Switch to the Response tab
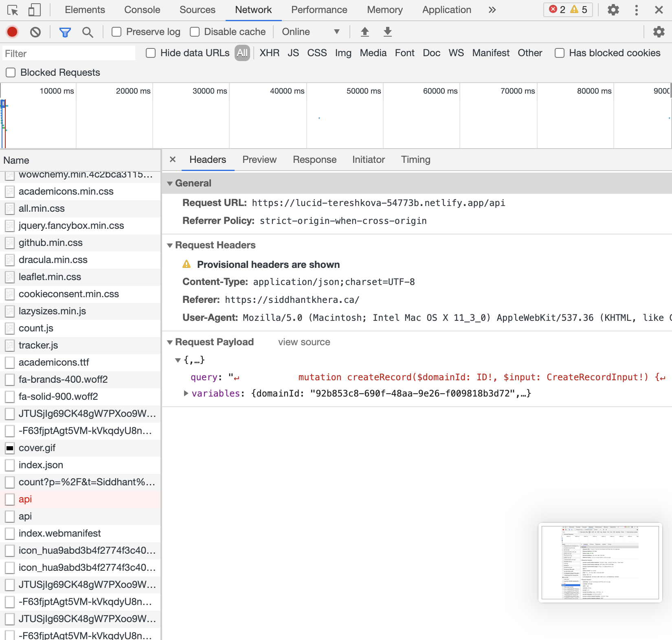 pyautogui.click(x=314, y=160)
